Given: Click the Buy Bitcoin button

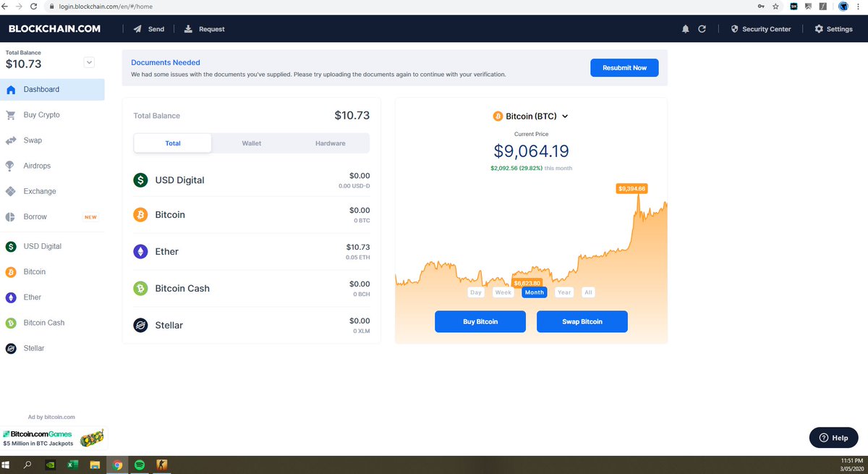Looking at the screenshot, I should [x=480, y=321].
